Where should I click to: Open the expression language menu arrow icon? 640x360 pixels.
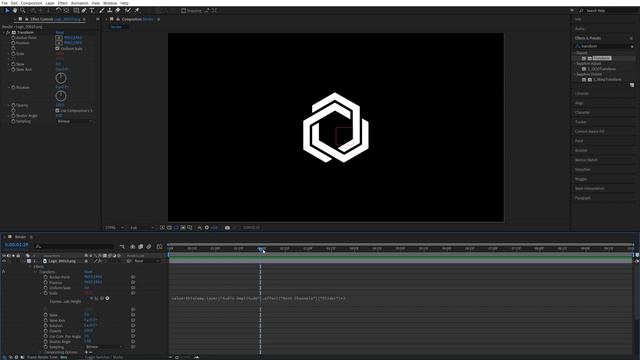point(107,298)
